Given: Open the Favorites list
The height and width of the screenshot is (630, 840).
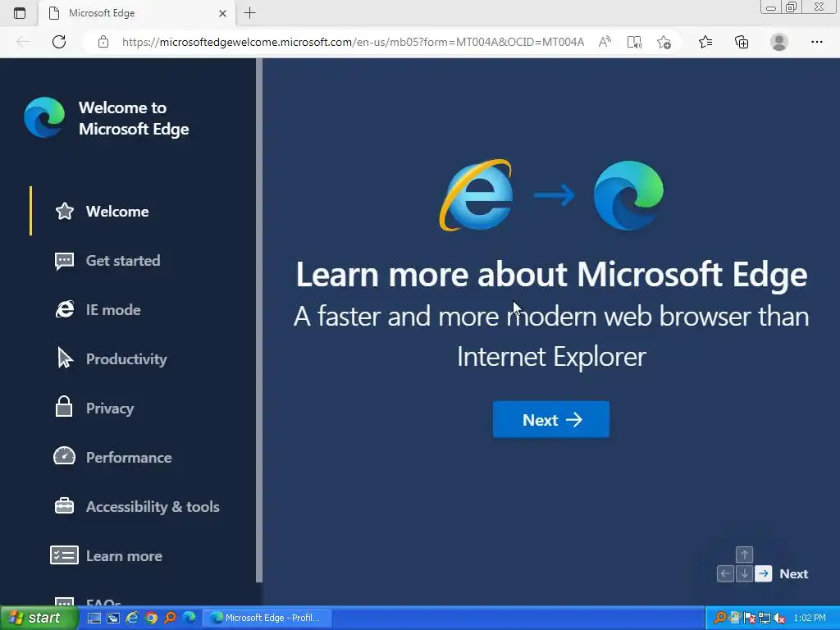Looking at the screenshot, I should click(705, 42).
